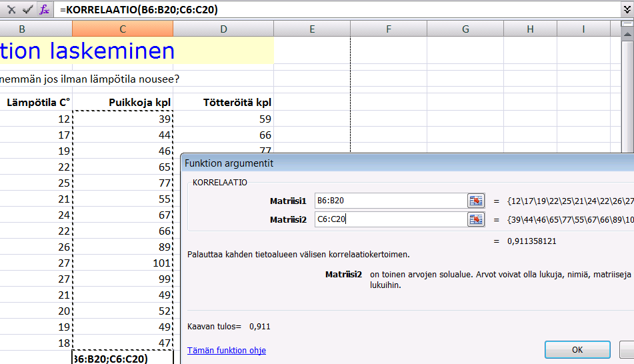Click the Matriisi1 label in the dialog

click(288, 201)
